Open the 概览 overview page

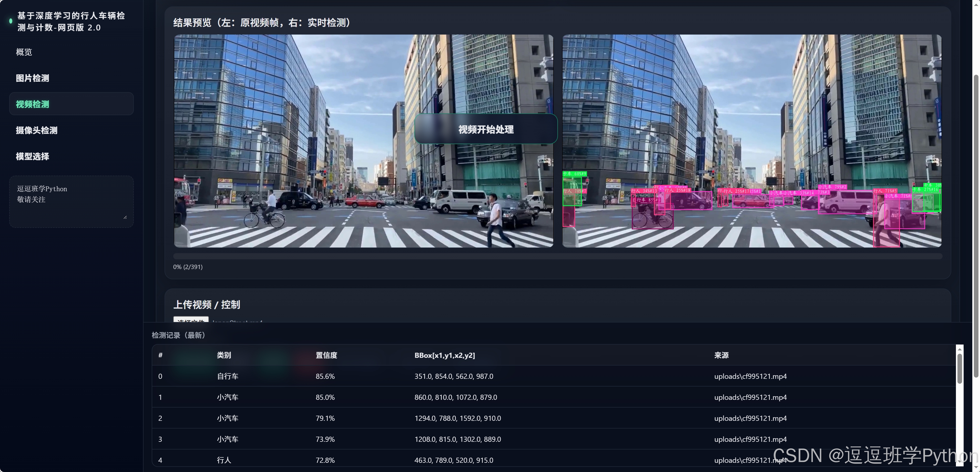pyautogui.click(x=24, y=52)
